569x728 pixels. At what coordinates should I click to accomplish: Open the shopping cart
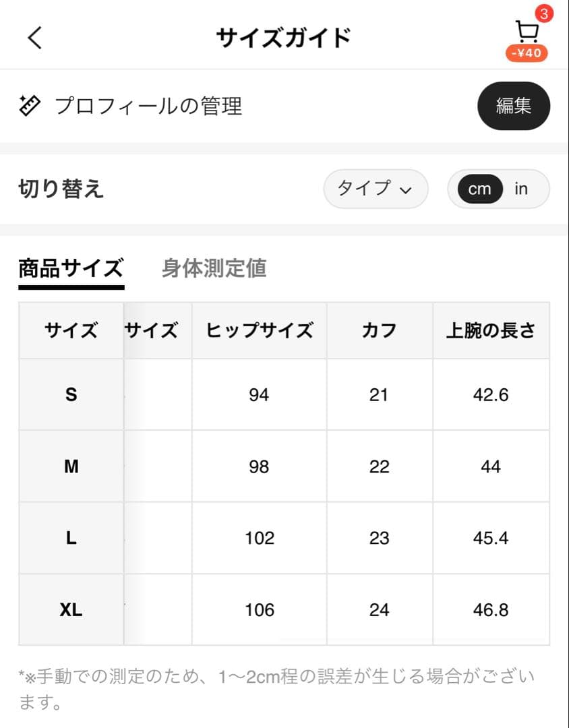[526, 32]
